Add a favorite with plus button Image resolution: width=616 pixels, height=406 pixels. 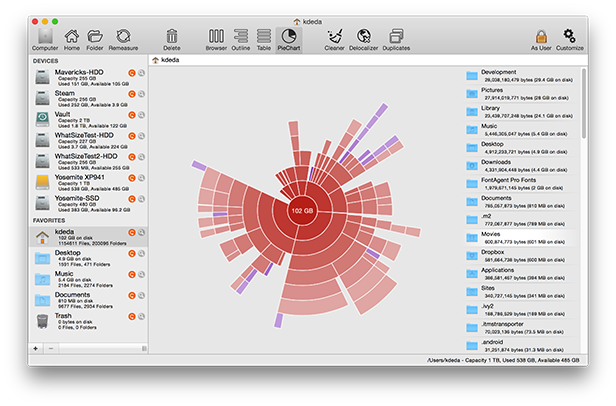[x=36, y=348]
